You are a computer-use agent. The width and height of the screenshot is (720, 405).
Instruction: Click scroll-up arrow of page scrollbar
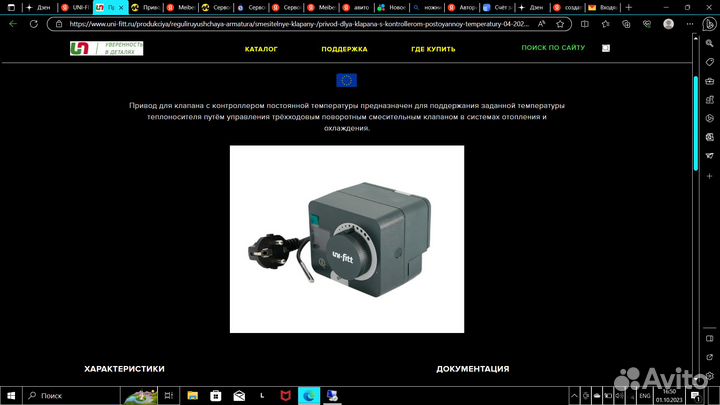pos(696,39)
